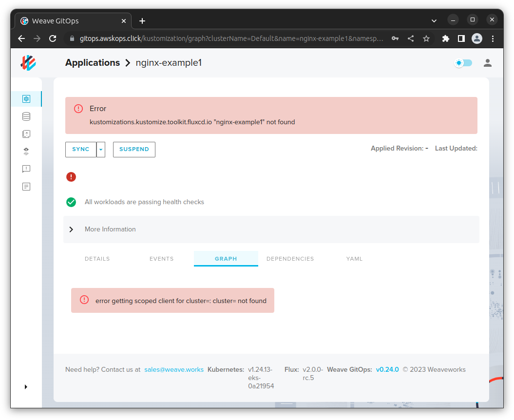Open the Docs sidebar icon
Viewport: 514px width, 420px height.
tap(26, 187)
